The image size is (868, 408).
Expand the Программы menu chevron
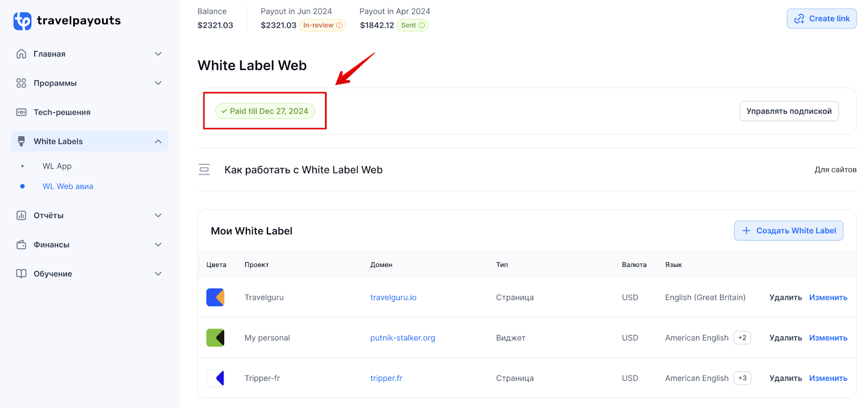click(x=158, y=83)
